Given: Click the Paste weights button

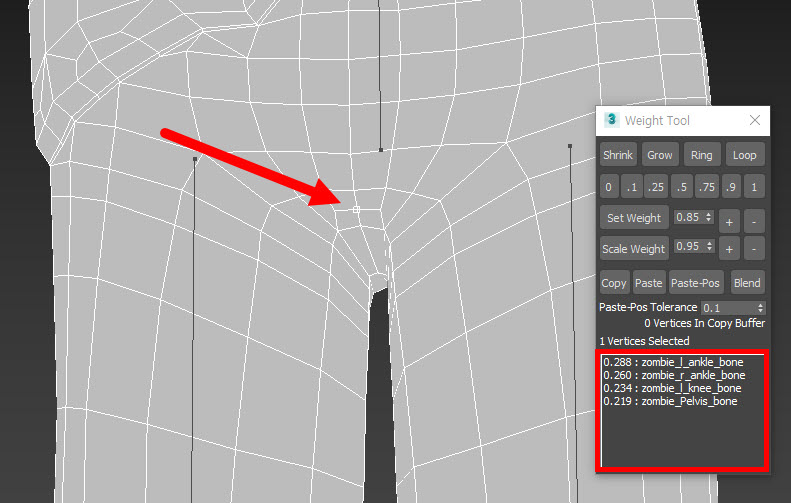Looking at the screenshot, I should click(x=648, y=283).
